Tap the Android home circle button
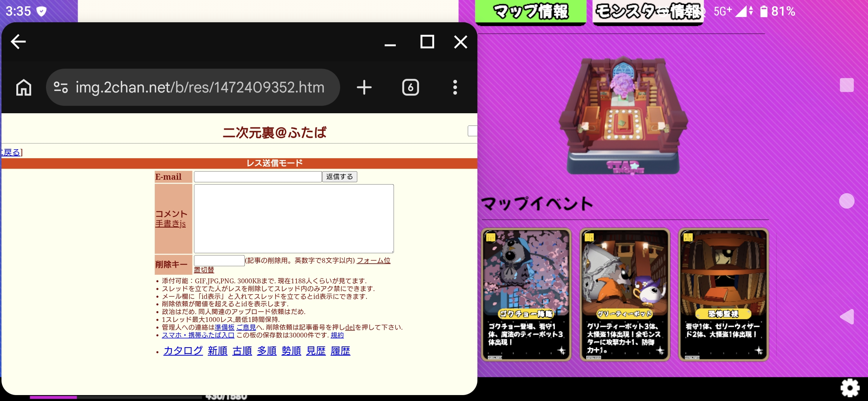 pos(847,201)
